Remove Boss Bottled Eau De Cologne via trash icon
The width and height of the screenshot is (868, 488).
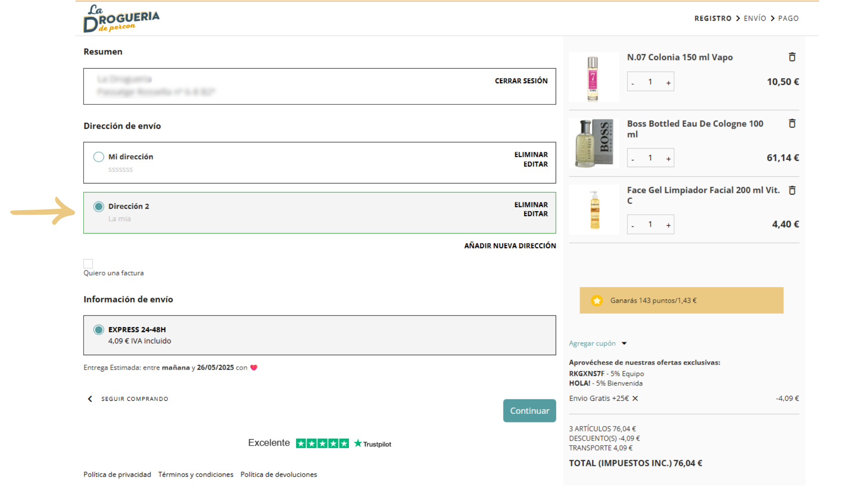click(x=792, y=123)
